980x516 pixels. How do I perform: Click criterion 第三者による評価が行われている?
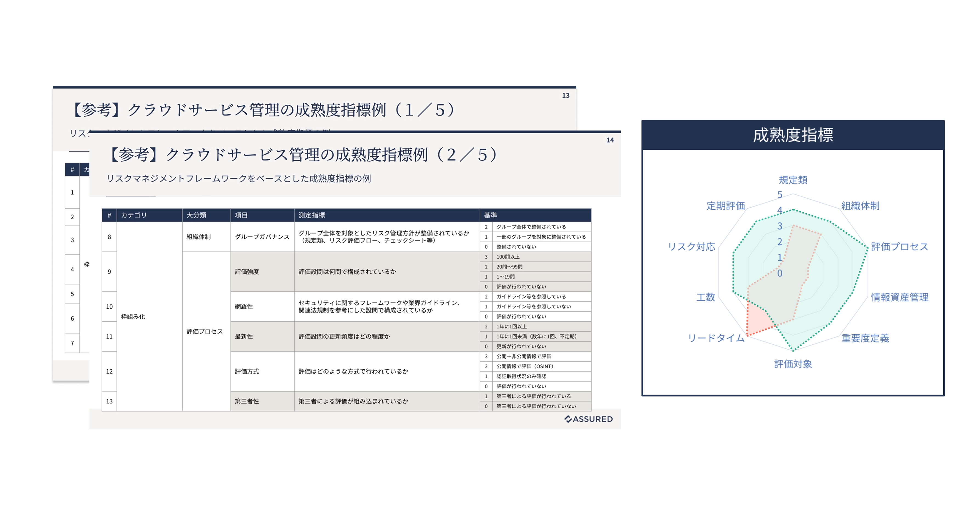click(x=534, y=396)
